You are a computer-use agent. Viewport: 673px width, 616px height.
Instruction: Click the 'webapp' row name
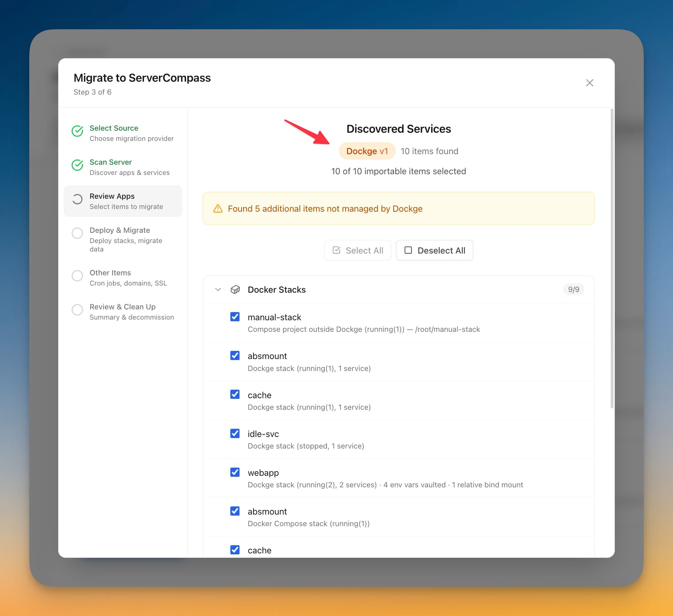[x=263, y=473]
